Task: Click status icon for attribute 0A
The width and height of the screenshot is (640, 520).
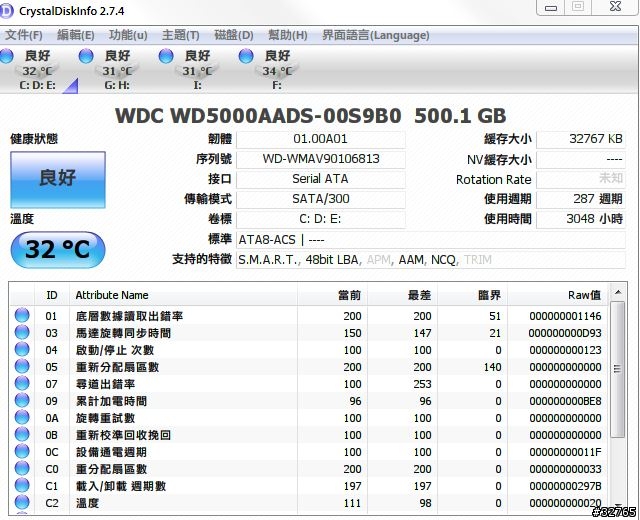Action: (x=22, y=418)
